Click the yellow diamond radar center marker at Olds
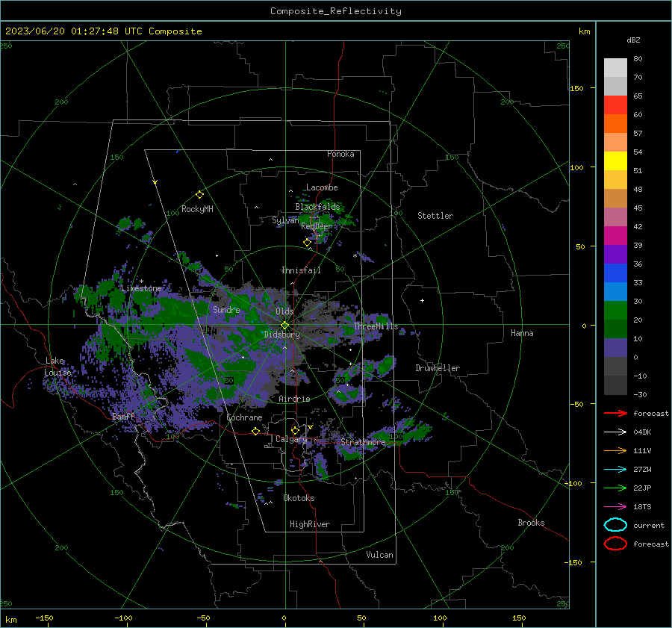Viewport: 672px width, 628px height. click(284, 326)
